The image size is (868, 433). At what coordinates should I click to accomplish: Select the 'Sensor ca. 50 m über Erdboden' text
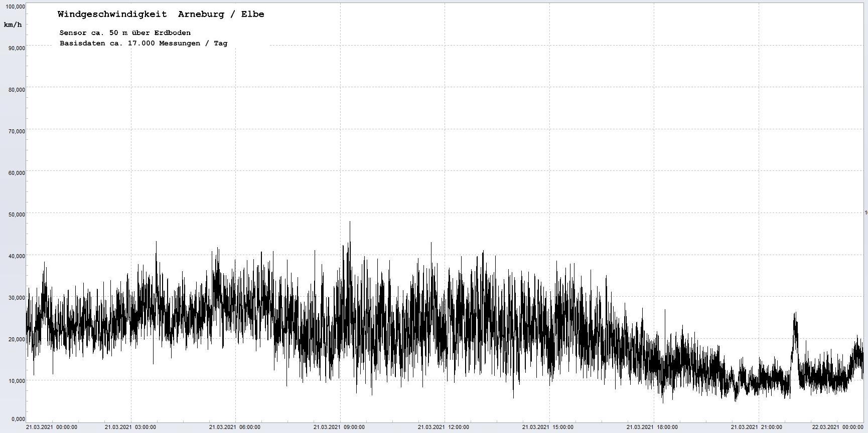tap(125, 33)
